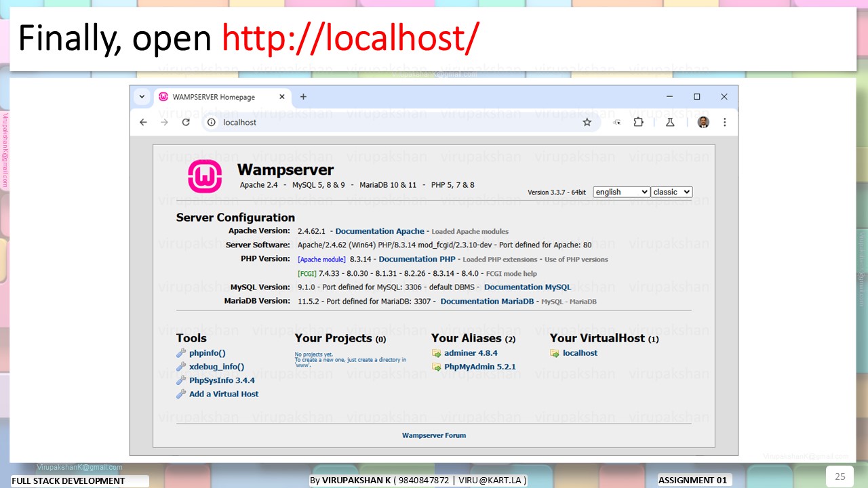Bookmark this page with the star icon
This screenshot has height=488, width=868.
587,123
